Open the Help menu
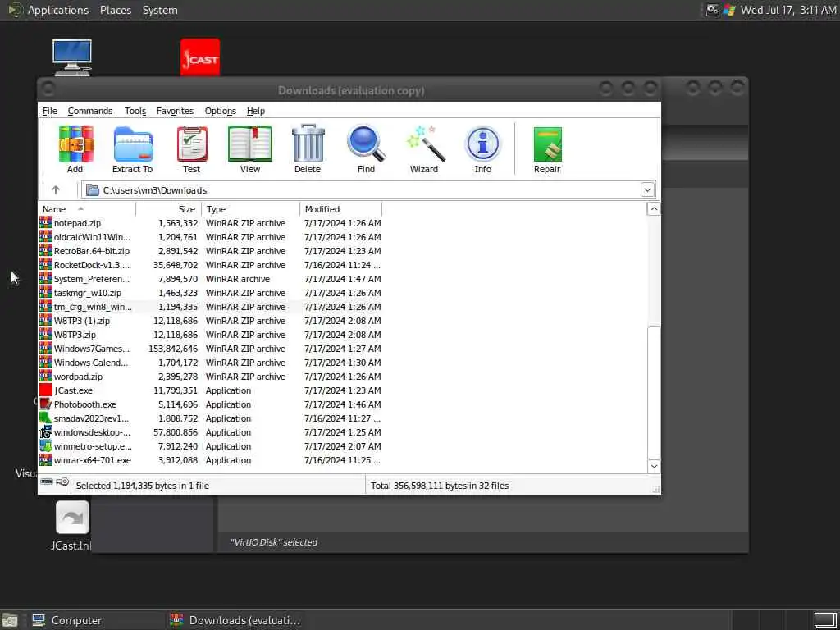Image resolution: width=840 pixels, height=630 pixels. coord(256,111)
